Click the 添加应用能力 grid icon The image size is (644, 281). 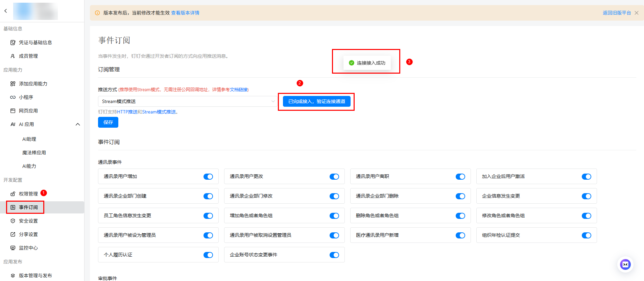point(13,84)
